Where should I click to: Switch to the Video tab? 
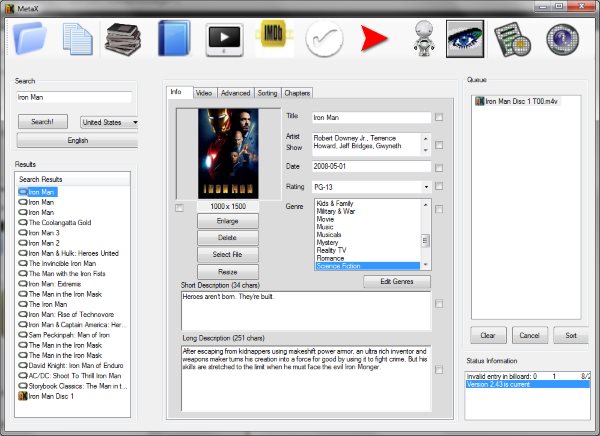pos(204,93)
